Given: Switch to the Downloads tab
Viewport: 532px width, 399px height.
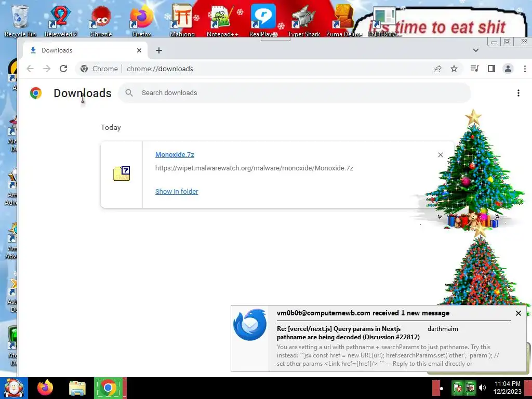Looking at the screenshot, I should 82,50.
